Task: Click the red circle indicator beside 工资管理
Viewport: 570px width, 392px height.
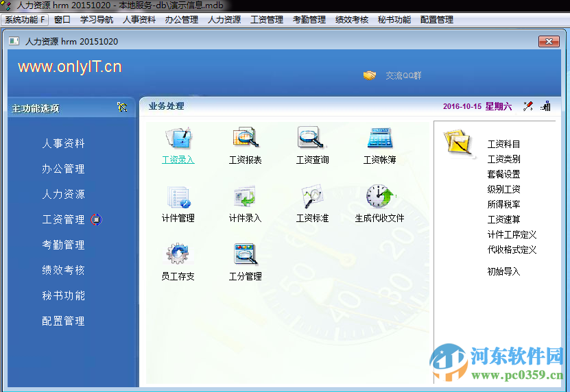Action: coord(96,219)
